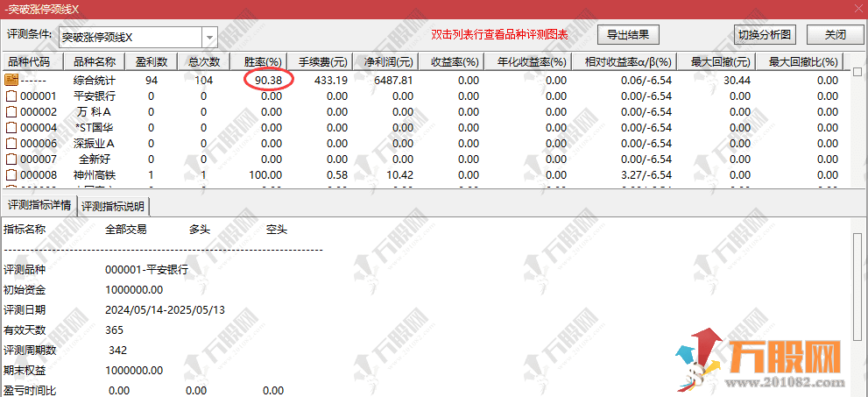
Task: Click the 104 total count value
Action: click(204, 81)
